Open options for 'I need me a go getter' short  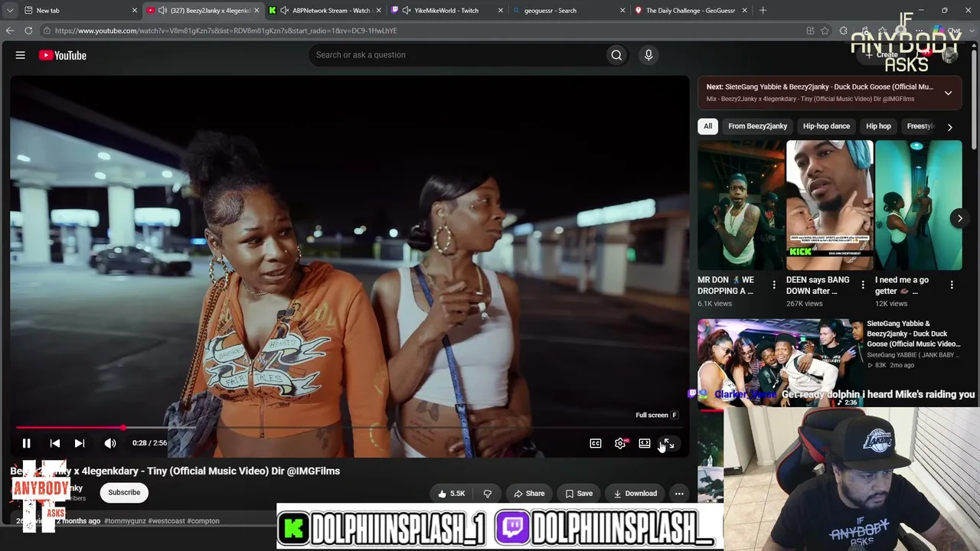click(x=952, y=285)
